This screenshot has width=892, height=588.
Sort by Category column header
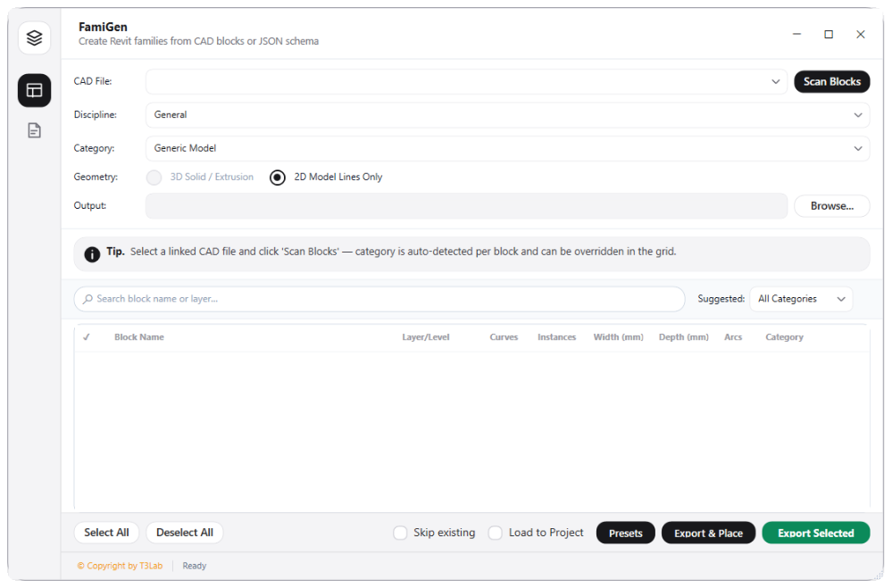click(x=784, y=337)
